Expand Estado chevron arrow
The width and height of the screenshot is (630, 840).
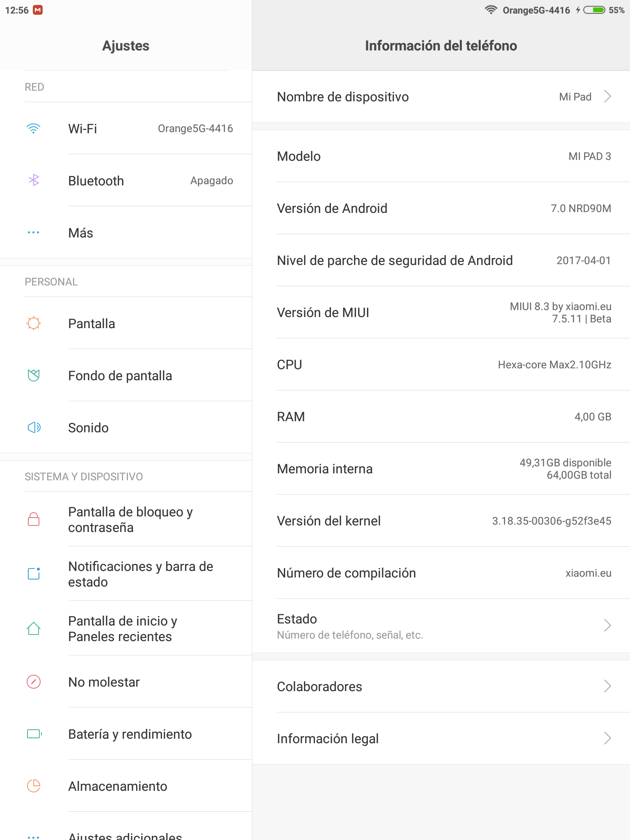coord(607,625)
